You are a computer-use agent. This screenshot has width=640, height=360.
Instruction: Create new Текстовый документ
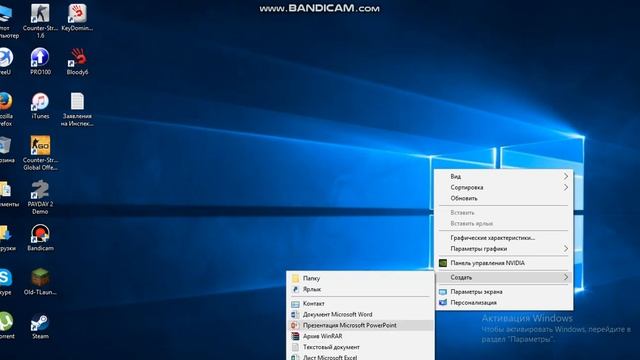[360, 347]
